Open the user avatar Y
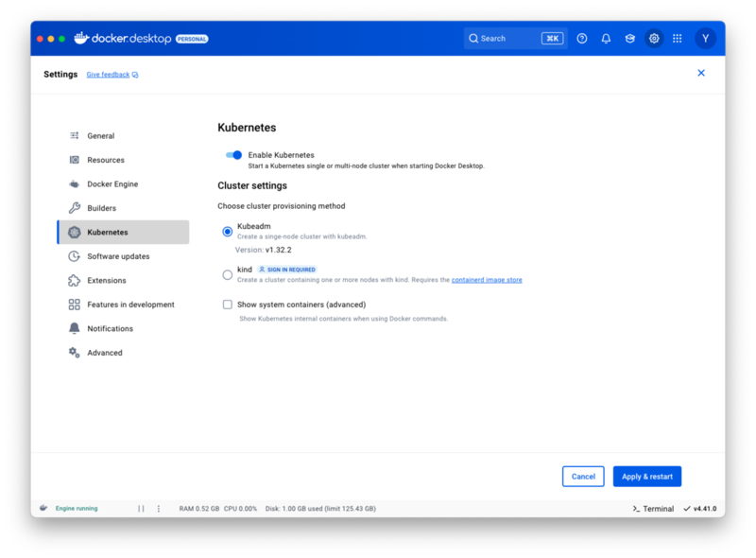 (x=705, y=39)
